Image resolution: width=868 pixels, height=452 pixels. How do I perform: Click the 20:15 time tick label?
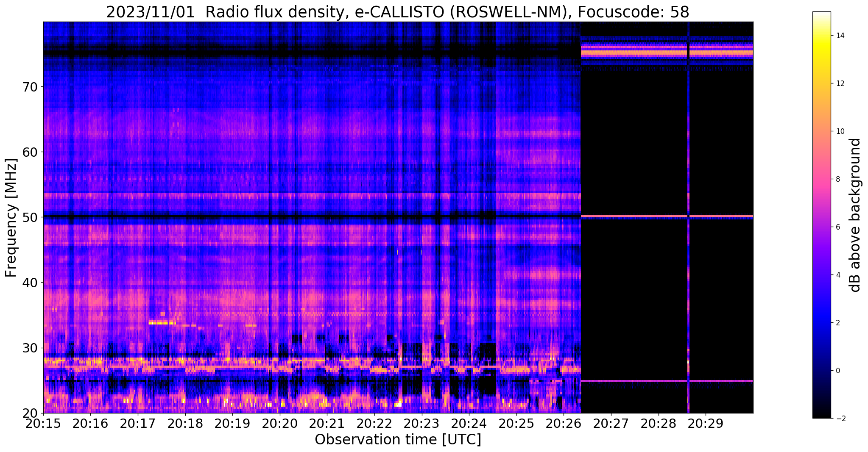[x=43, y=423]
